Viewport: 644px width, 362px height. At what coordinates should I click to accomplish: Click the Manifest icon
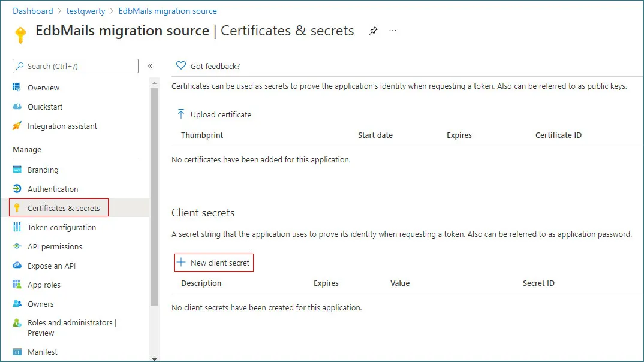[17, 352]
